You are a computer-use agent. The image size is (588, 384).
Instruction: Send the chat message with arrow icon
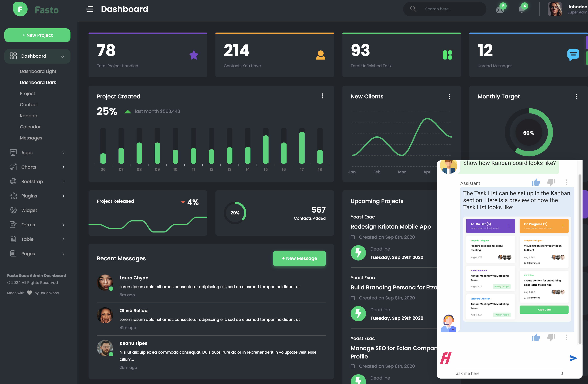coord(573,358)
